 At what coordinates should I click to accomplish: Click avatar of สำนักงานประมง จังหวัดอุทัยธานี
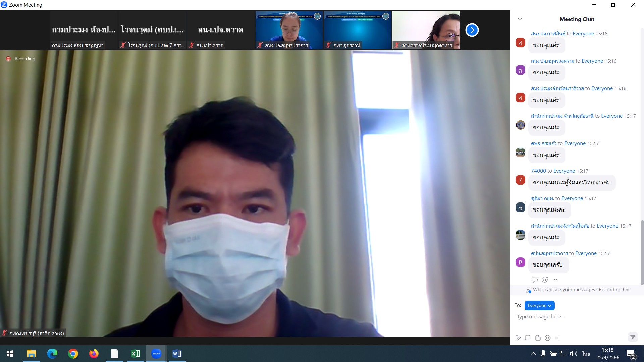520,125
